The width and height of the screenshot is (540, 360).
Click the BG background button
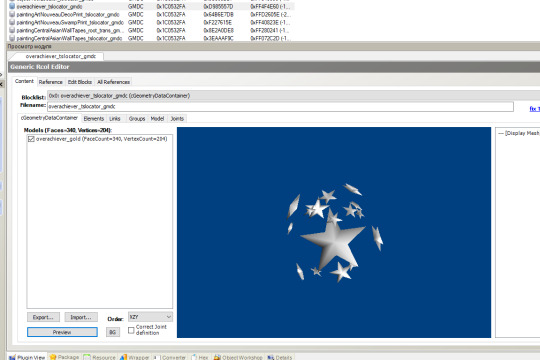coord(113,332)
